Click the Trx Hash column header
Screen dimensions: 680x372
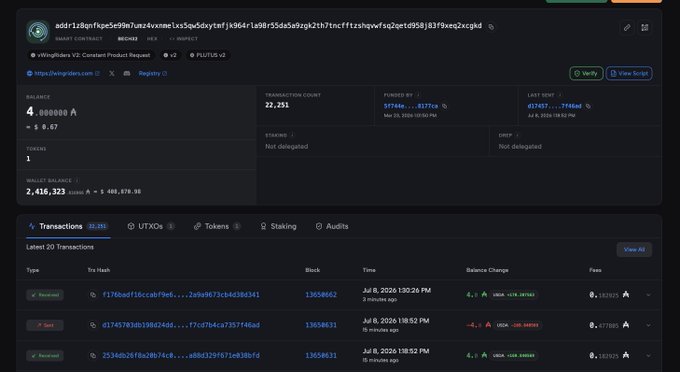tap(99, 270)
